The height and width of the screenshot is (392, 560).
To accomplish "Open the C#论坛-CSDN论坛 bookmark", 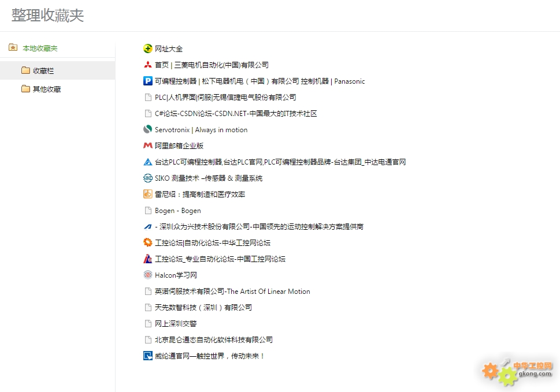I will (236, 113).
